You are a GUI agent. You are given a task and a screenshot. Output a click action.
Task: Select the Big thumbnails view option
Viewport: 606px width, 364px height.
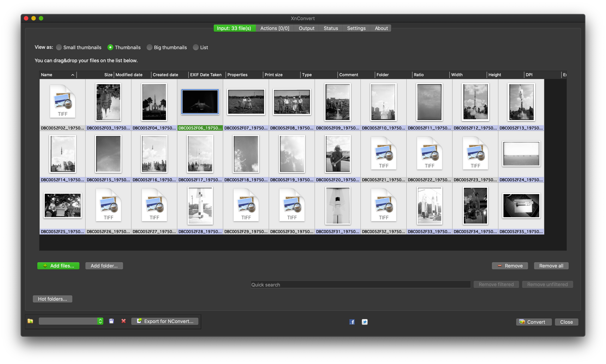[150, 48]
